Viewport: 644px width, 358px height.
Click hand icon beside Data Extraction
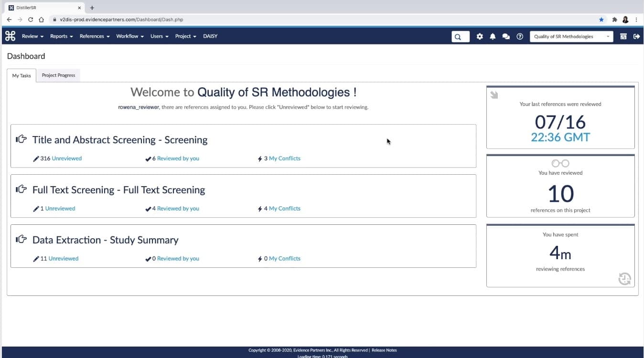tap(21, 240)
